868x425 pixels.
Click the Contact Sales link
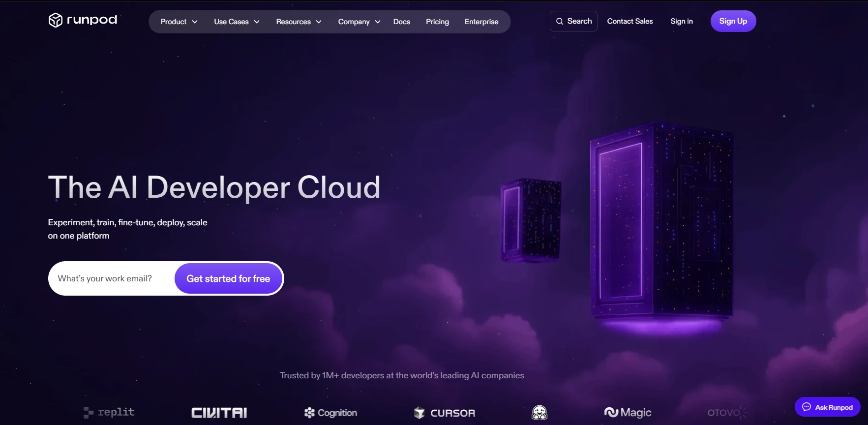point(630,21)
